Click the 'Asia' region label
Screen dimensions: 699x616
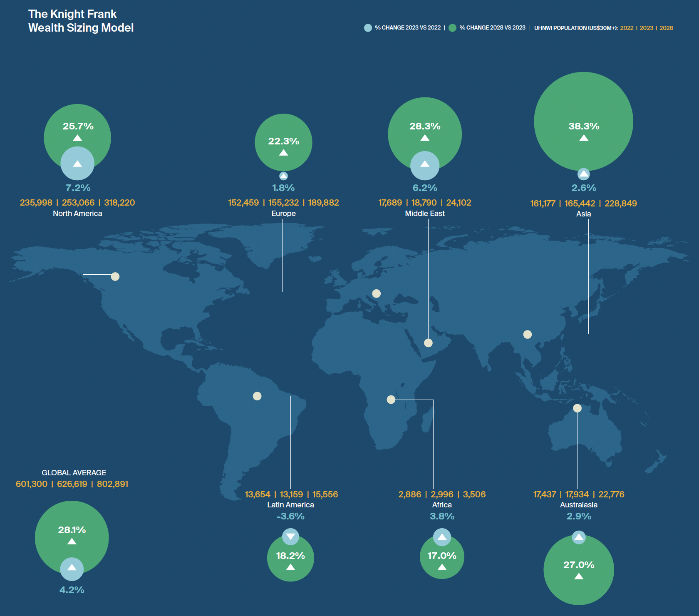583,214
